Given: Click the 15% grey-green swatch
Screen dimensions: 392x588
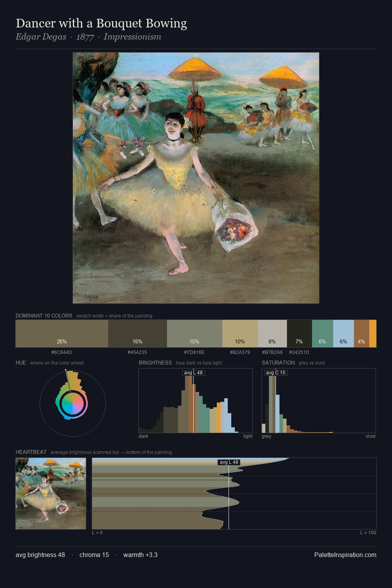Looking at the screenshot, I should click(x=194, y=334).
